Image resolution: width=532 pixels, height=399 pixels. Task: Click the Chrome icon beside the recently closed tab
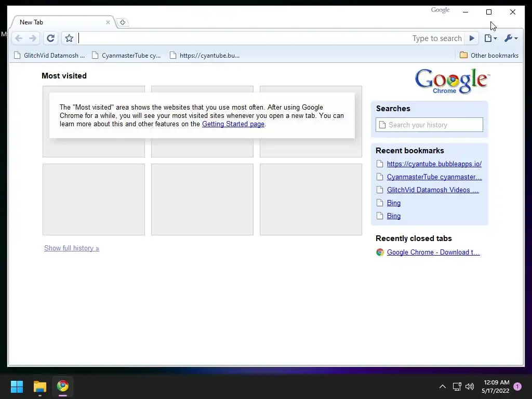tap(380, 252)
